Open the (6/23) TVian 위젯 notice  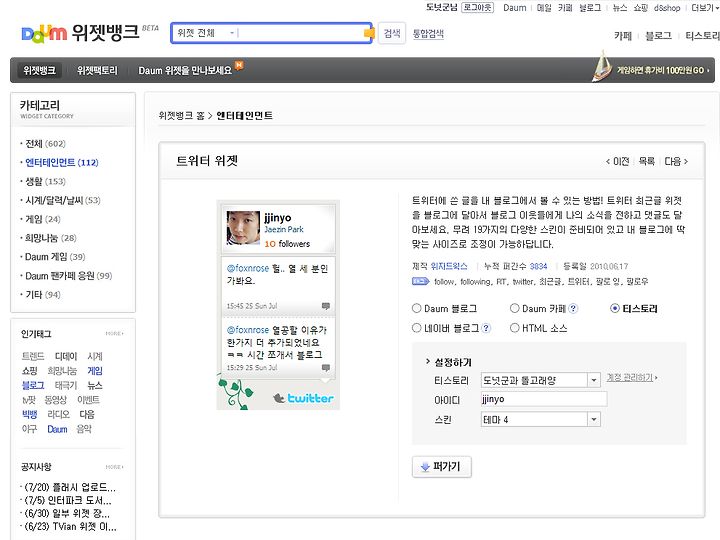[70, 527]
